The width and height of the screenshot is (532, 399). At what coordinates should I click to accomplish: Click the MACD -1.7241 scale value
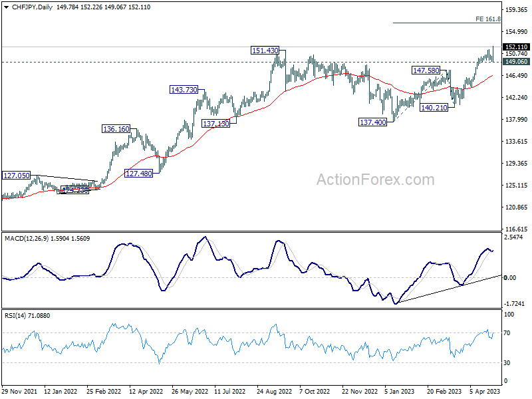pos(515,303)
